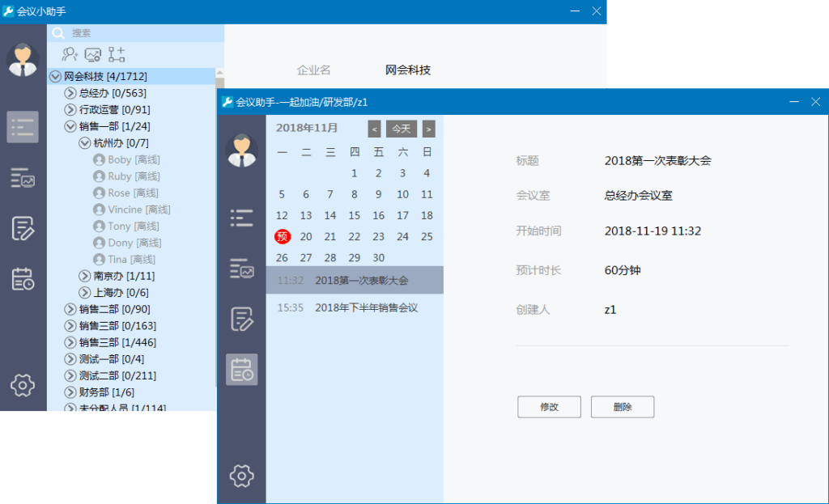
Task: Open the calendar icon in 会议小助手 sidebar
Action: coord(23,279)
